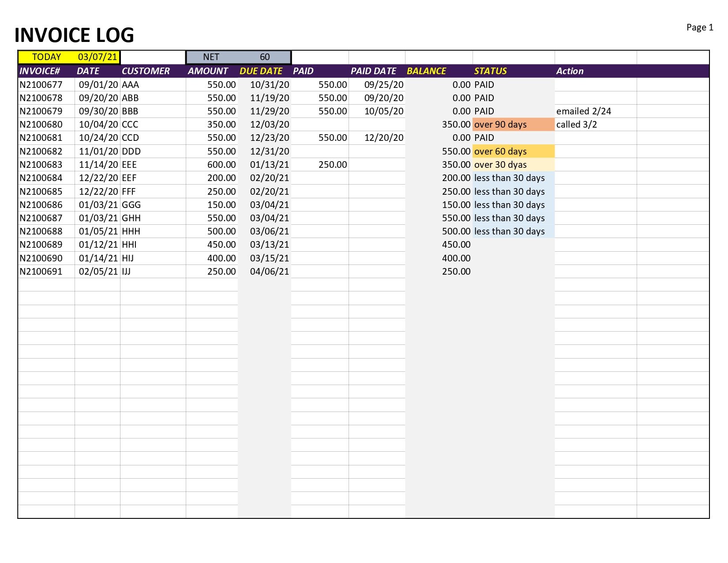Viewport: 728px width, 563px height.
Task: Click the NET 60 value cell
Action: pyautogui.click(x=265, y=57)
